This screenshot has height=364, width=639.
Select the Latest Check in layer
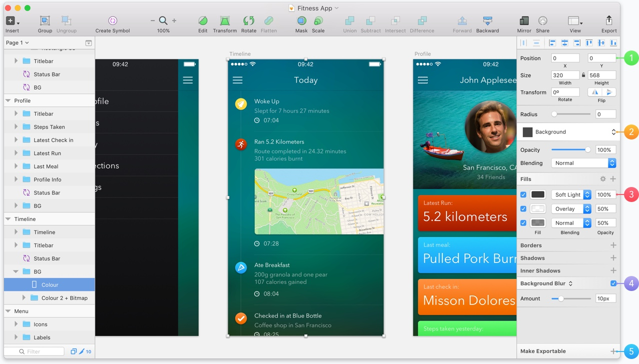(x=49, y=140)
